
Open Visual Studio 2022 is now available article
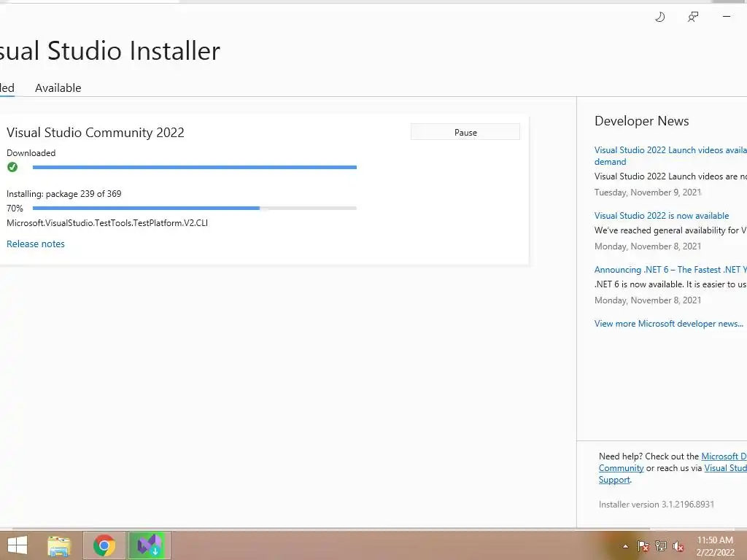[662, 216]
